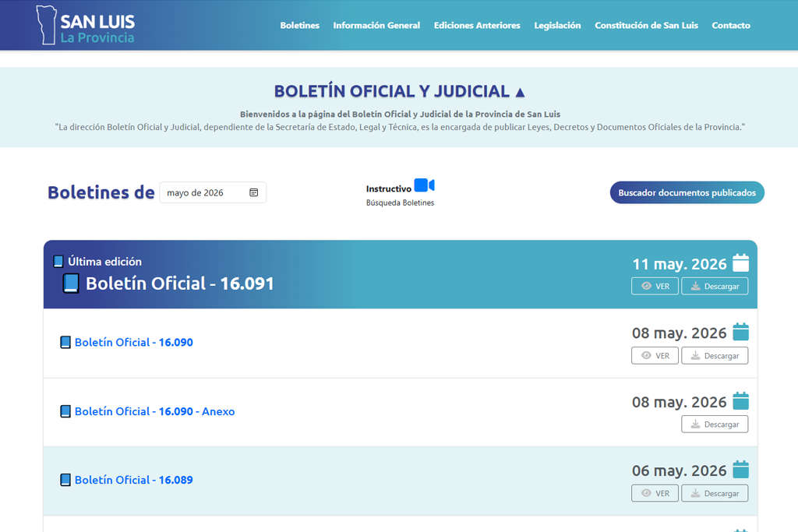Click calendar icon next to 06 may. 2026
798x532 pixels.
click(x=740, y=470)
